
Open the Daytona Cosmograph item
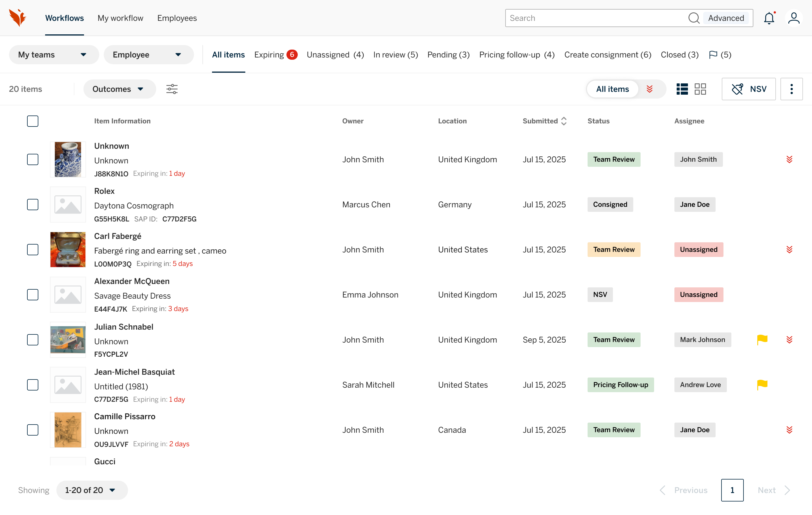click(x=134, y=206)
